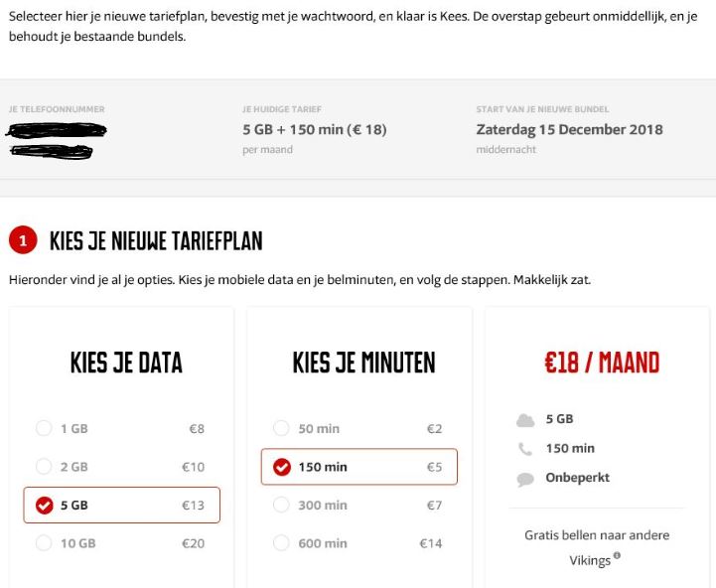Screen dimensions: 716x588
Task: Click the €20 price for 10 GB
Action: point(193,543)
